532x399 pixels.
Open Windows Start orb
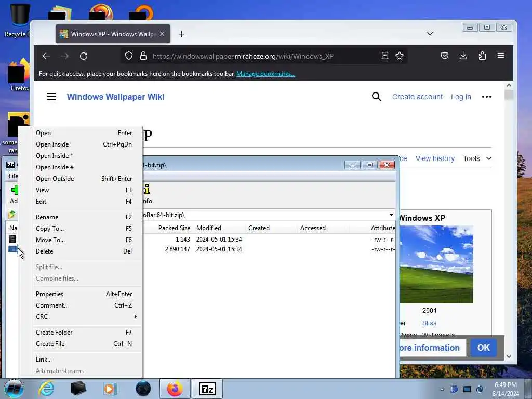(x=13, y=389)
